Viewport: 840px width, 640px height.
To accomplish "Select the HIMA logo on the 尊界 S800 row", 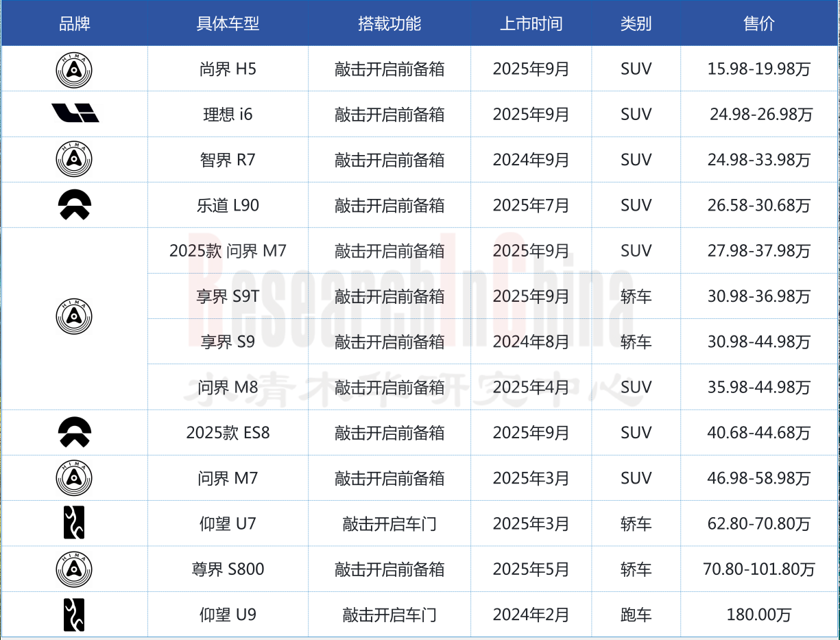I will (73, 569).
